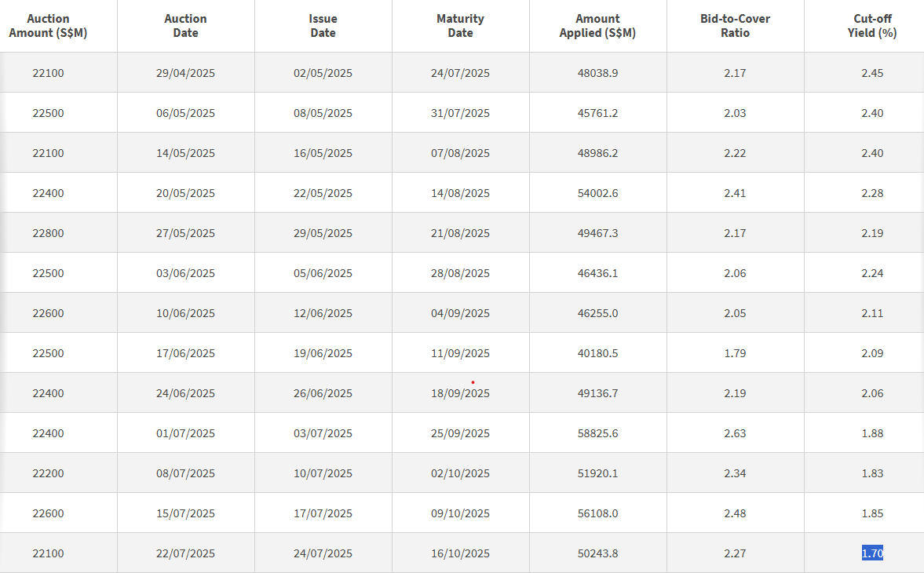
Task: Click auction date 22/07/2025
Action: 185,553
